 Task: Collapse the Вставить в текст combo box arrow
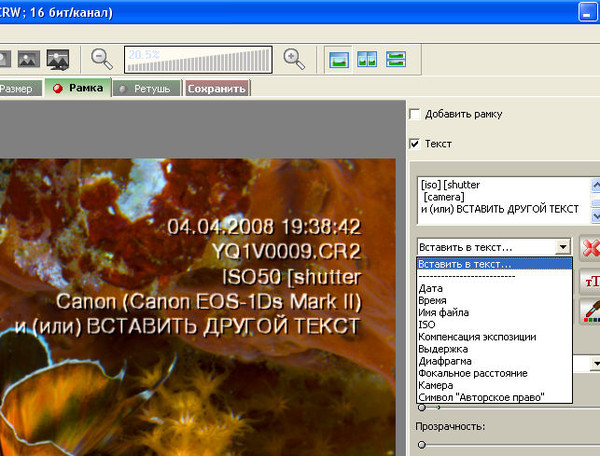(563, 247)
